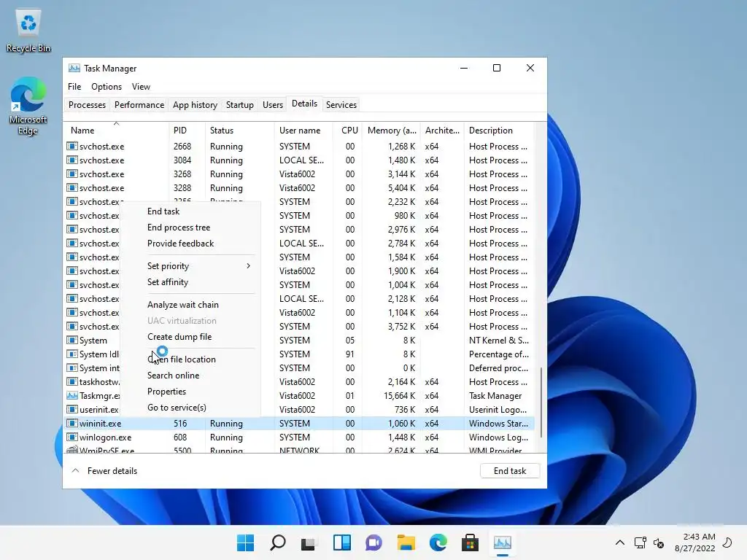Choose Open file location
The image size is (747, 560).
[182, 359]
